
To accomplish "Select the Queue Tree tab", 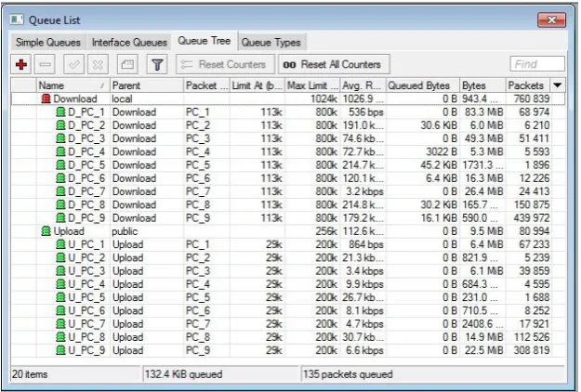I will 205,41.
